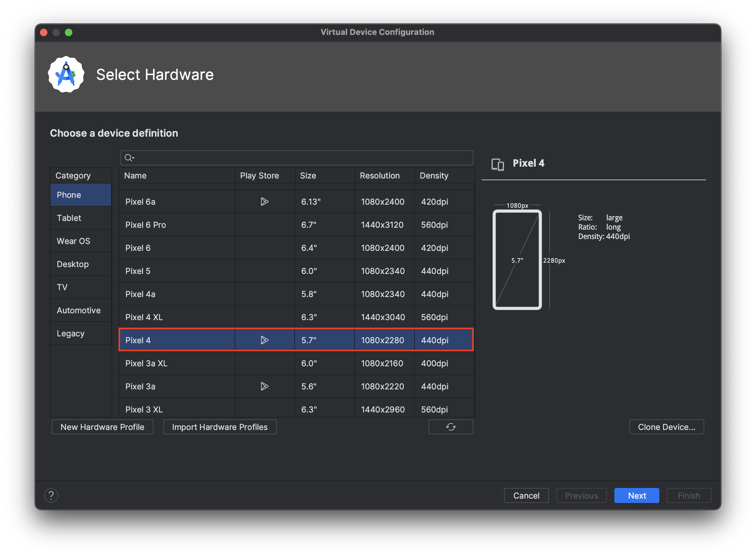Click the help question mark icon
This screenshot has width=756, height=556.
pyautogui.click(x=51, y=495)
